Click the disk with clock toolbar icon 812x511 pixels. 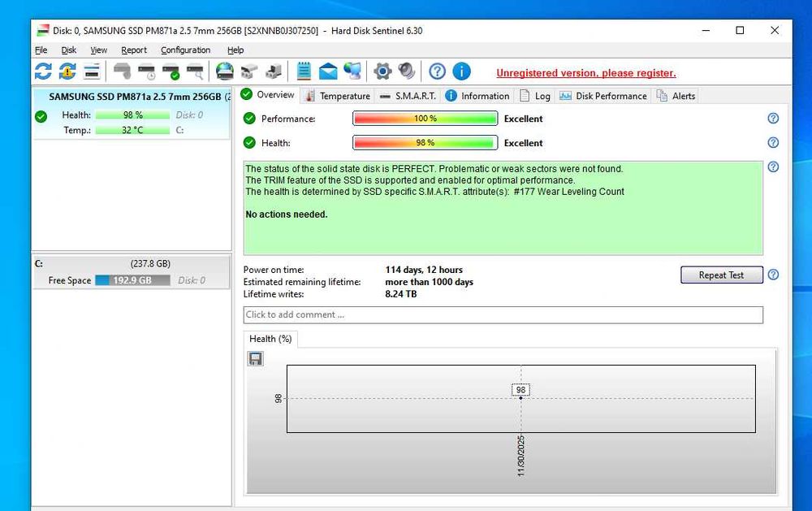click(x=146, y=71)
